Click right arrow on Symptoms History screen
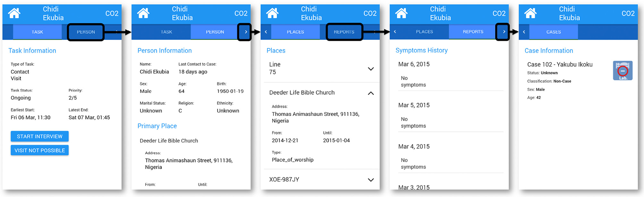 504,32
